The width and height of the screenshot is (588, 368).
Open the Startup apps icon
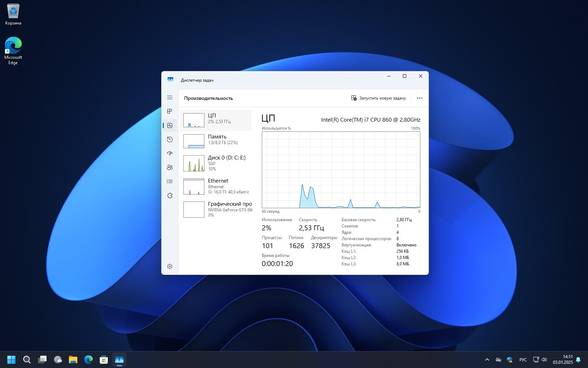tap(170, 154)
